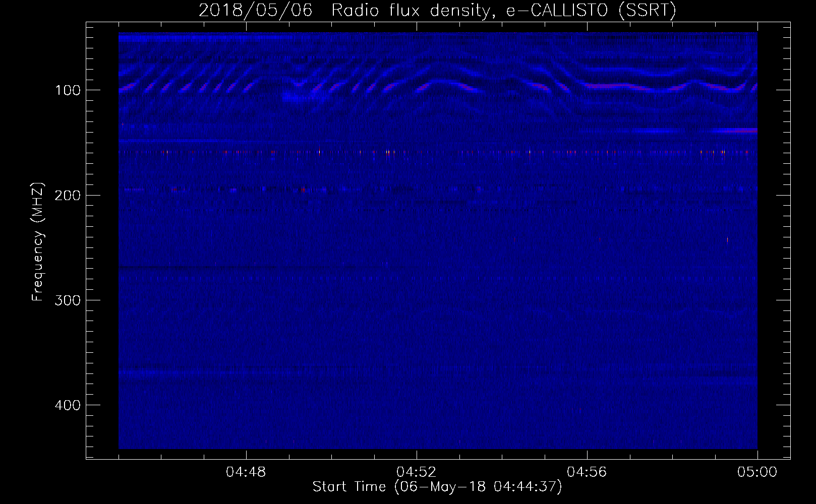Click the 200 frequency tick label
Viewport: 816px width, 504px height.
(68, 195)
